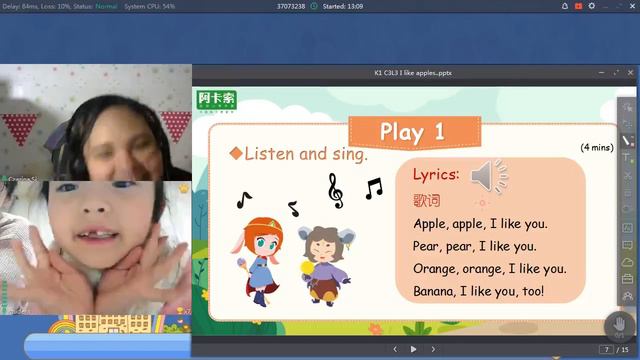Screen dimensions: 640x360
Task: Click the red recording icon
Action: pos(578,6)
